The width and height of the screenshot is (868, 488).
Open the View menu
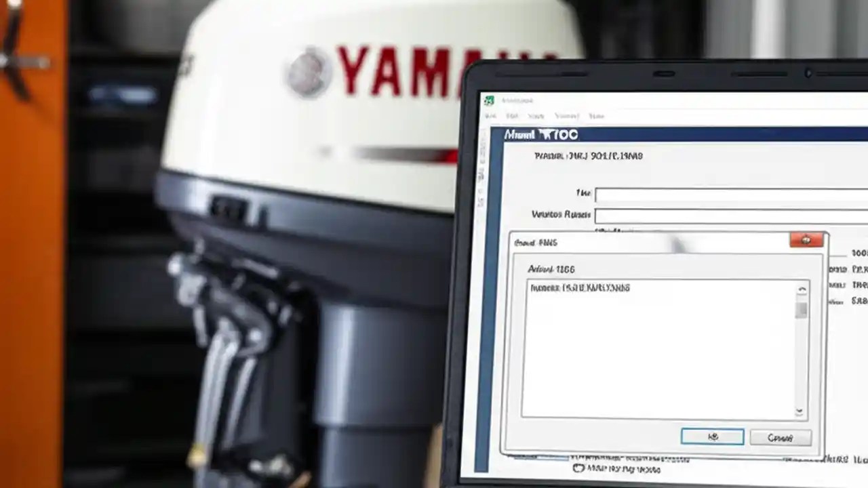coord(536,115)
